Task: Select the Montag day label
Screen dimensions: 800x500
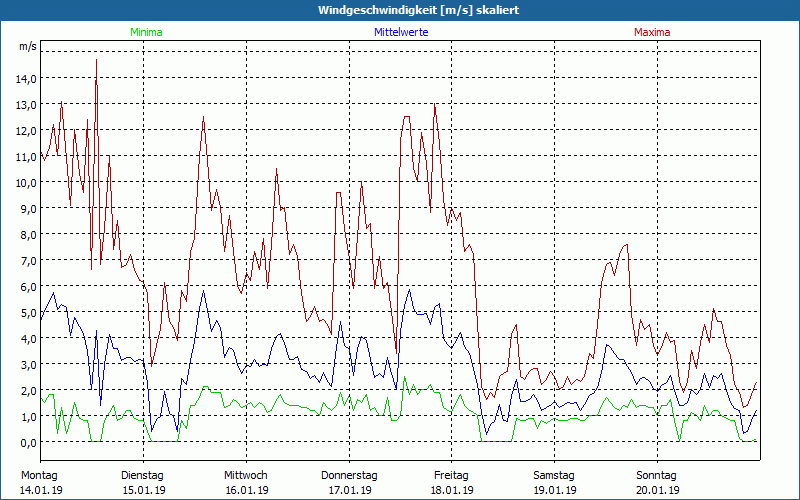Action: 39,475
